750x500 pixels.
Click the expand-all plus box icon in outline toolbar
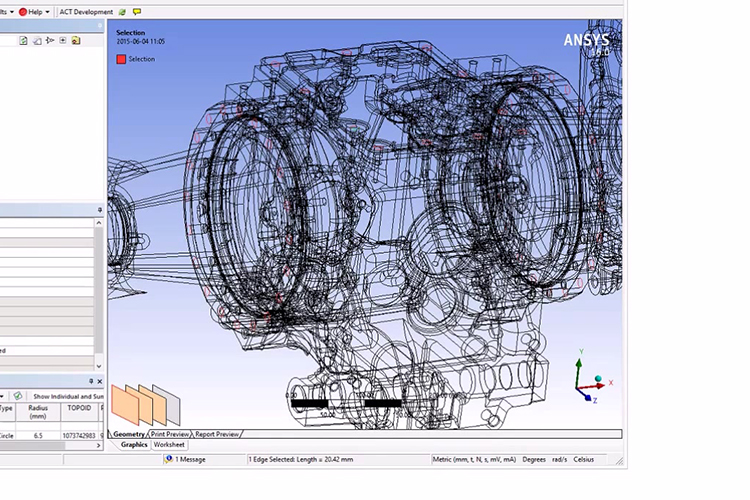63,41
